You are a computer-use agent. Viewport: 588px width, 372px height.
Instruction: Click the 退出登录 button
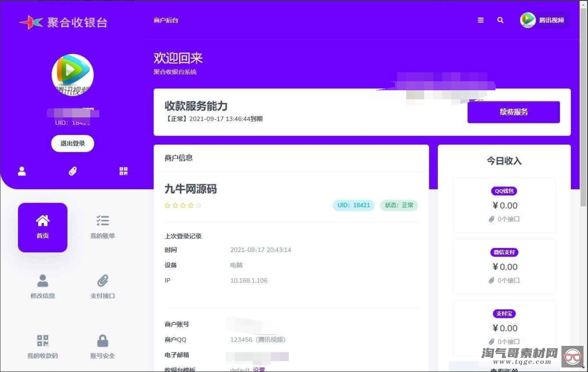coord(73,144)
